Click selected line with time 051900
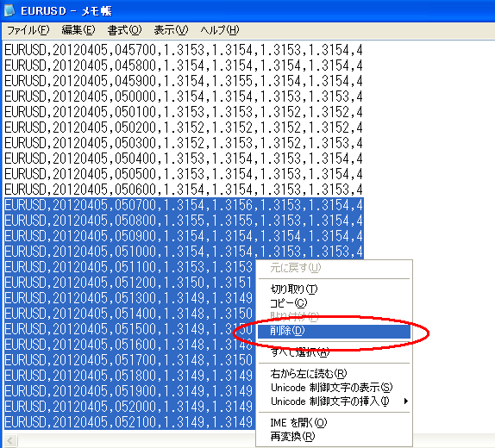 click(129, 391)
